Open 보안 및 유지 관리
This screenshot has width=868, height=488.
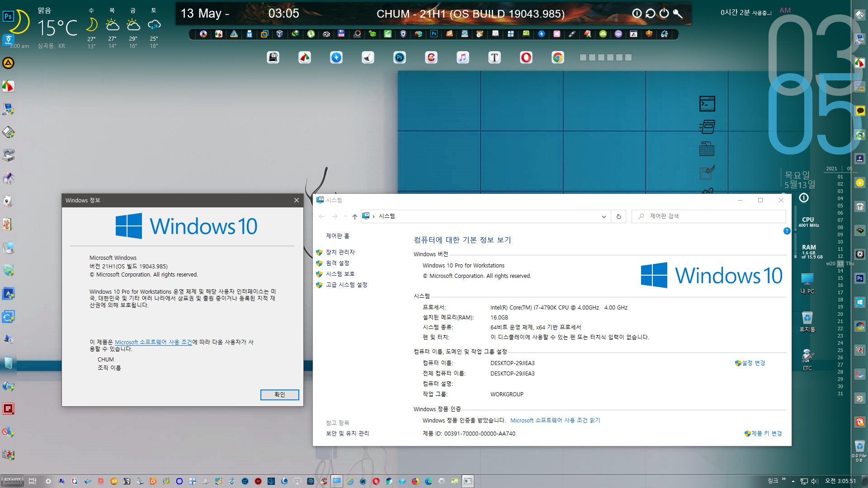(x=347, y=433)
